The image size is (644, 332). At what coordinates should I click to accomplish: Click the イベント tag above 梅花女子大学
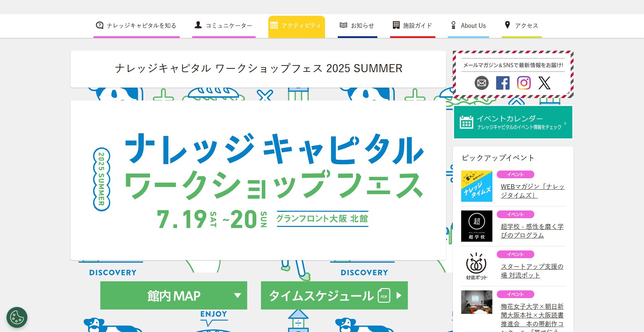point(516,294)
